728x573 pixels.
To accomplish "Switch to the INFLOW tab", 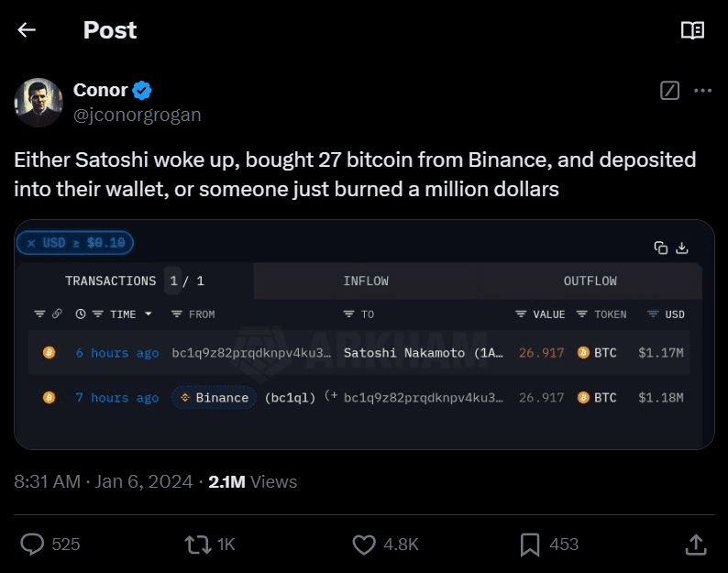I will pos(366,281).
